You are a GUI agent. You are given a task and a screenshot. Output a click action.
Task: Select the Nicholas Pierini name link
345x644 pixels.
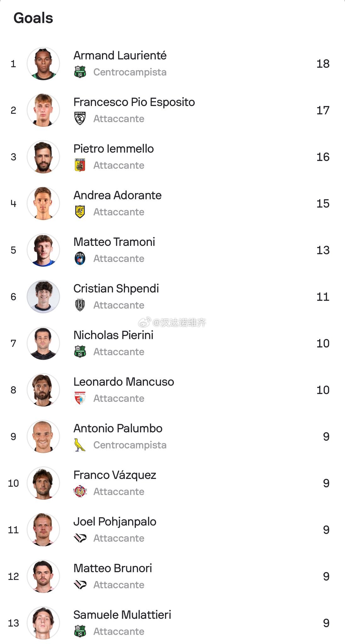pyautogui.click(x=113, y=335)
